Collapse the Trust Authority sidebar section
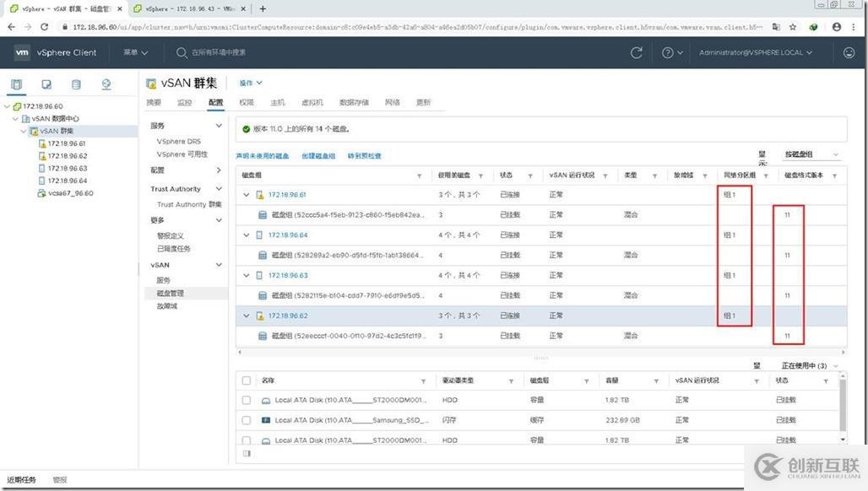Screen dimensions: 868x491 coord(219,188)
